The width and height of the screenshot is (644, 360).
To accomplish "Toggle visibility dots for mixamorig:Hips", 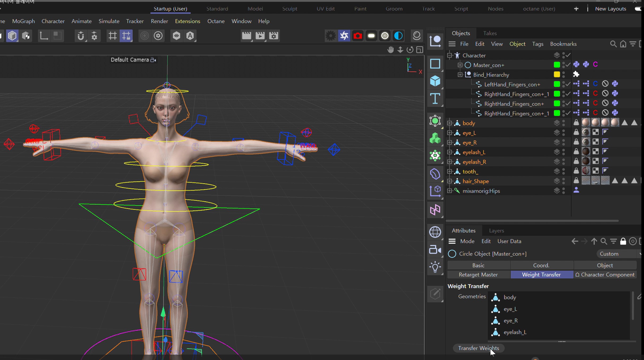I will (564, 191).
